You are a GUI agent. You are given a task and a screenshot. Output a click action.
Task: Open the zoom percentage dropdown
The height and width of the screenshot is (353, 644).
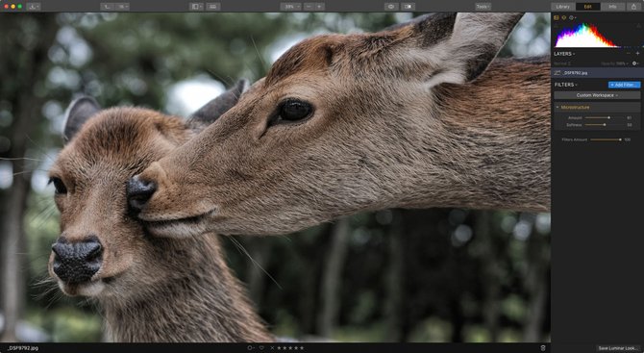click(291, 7)
